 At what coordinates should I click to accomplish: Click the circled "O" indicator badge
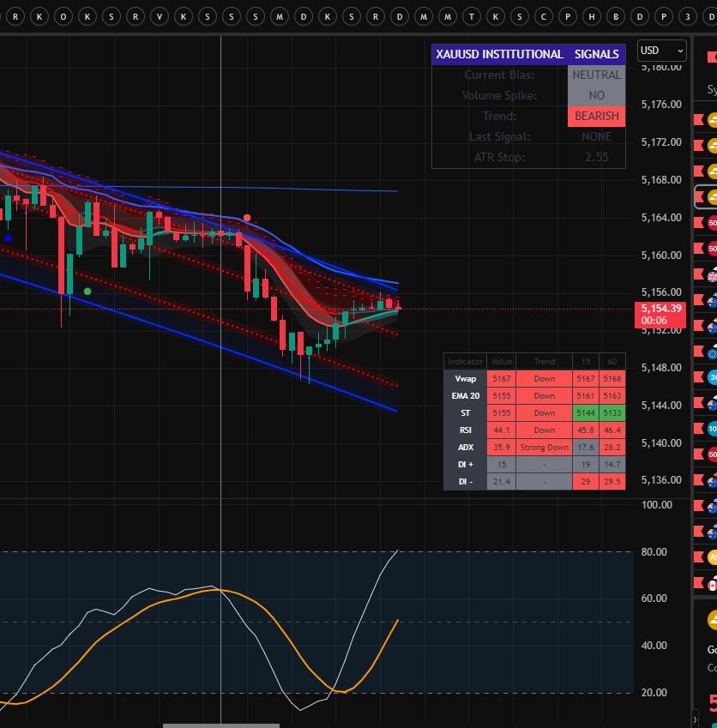tap(63, 16)
